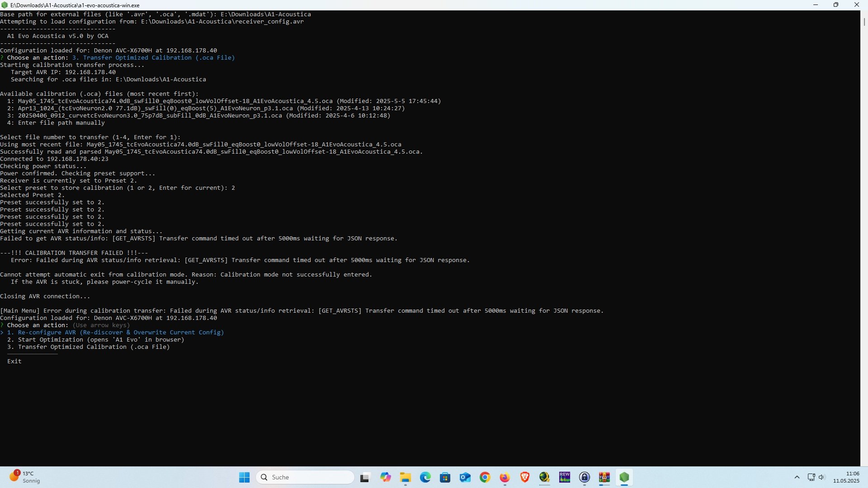Image resolution: width=868 pixels, height=488 pixels.
Task: Open Outlook from the taskbar
Action: (465, 477)
